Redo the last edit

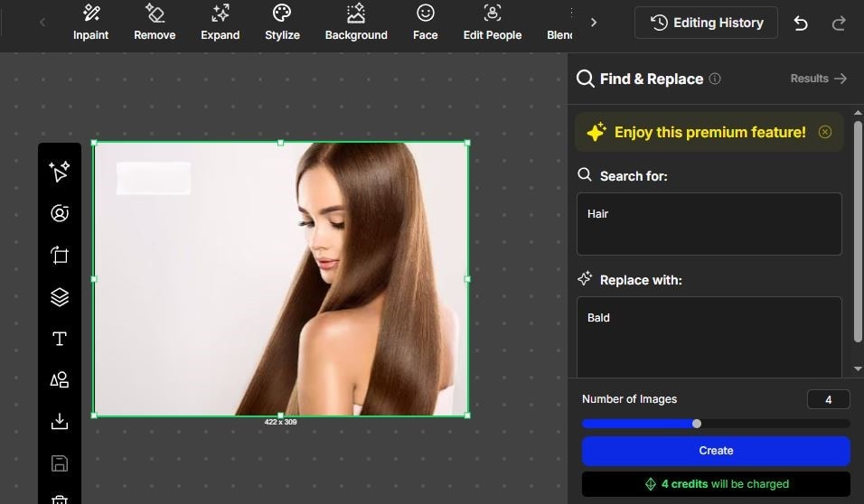(x=839, y=23)
